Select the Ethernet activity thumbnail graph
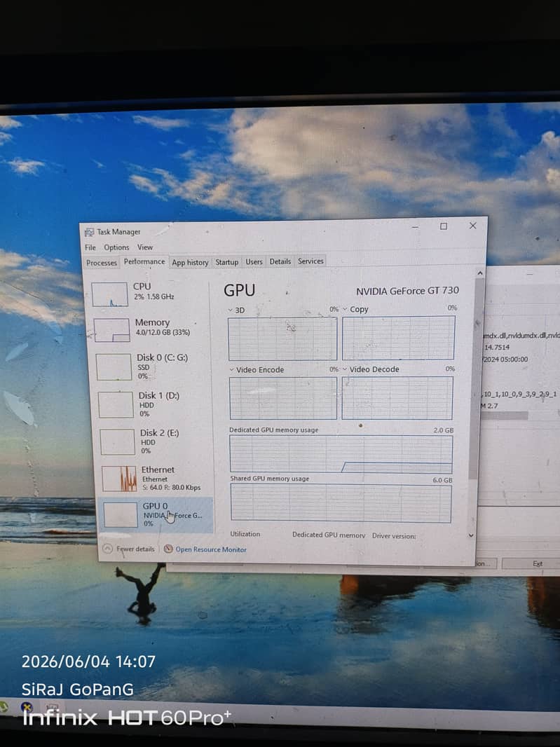The image size is (560, 747). pos(119,479)
